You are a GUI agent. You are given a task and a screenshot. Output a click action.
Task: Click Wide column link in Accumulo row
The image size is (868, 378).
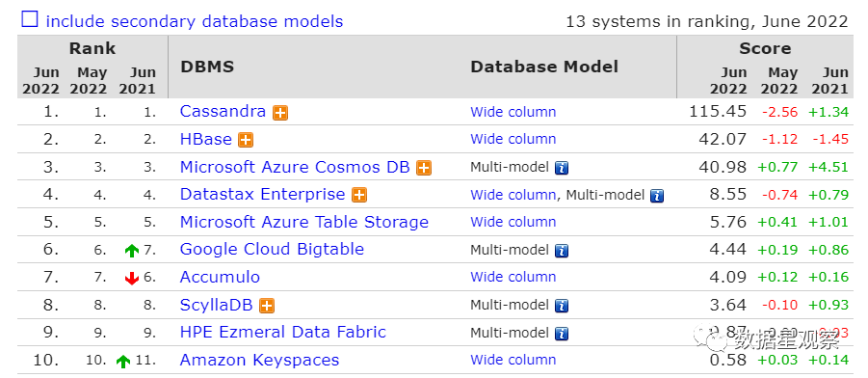513,277
